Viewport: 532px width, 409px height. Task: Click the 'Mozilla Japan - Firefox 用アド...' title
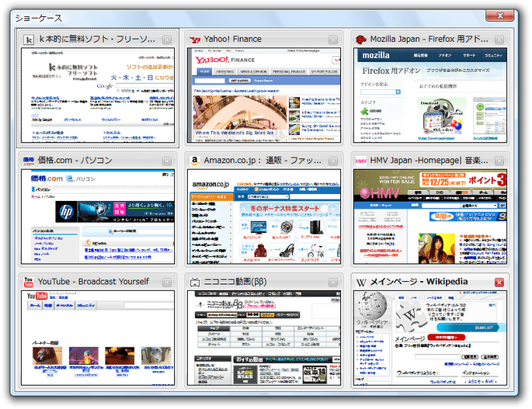pyautogui.click(x=429, y=40)
